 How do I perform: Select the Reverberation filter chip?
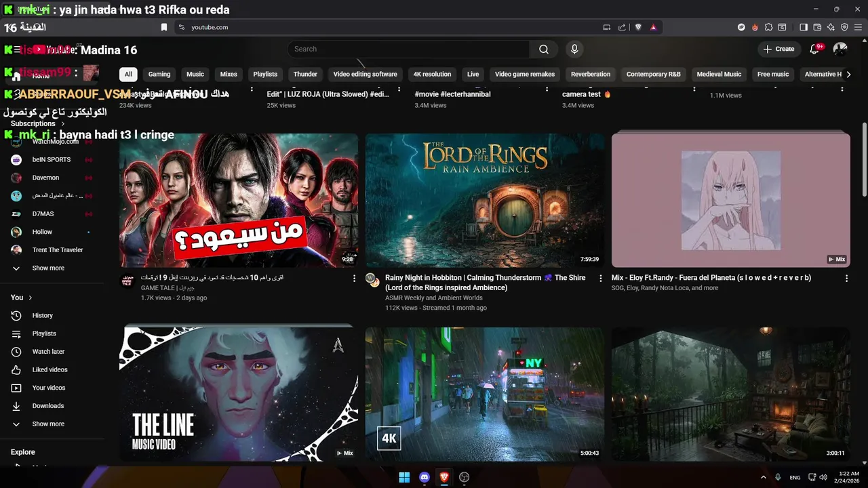coord(591,74)
